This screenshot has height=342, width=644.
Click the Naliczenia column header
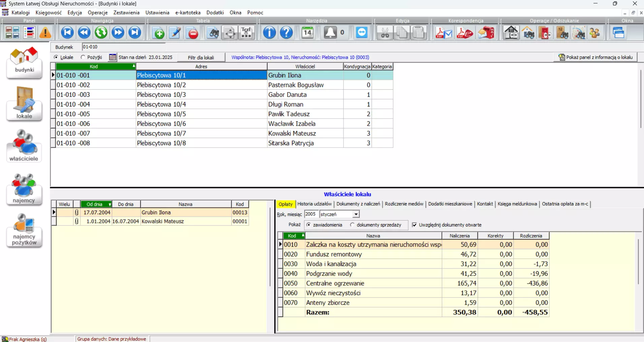point(460,236)
